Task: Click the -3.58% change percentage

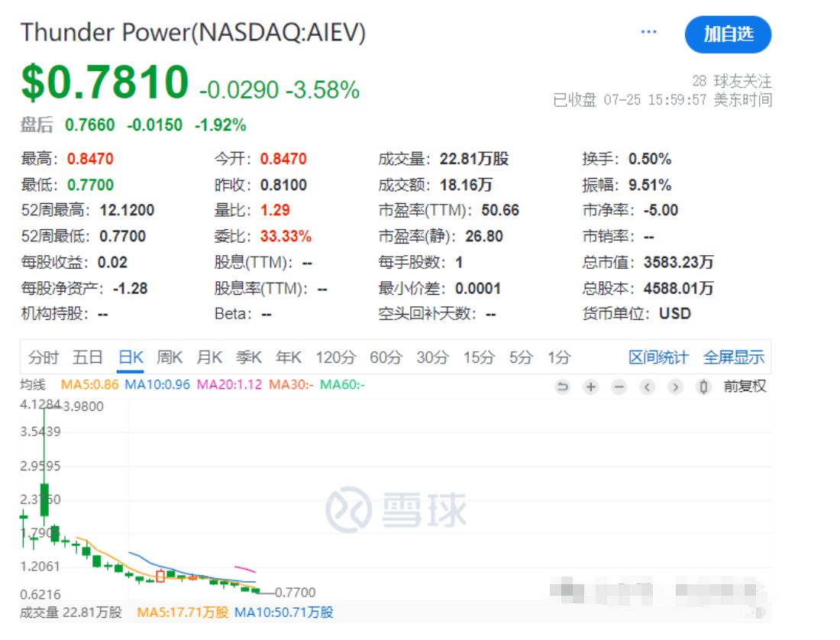Action: click(x=322, y=90)
